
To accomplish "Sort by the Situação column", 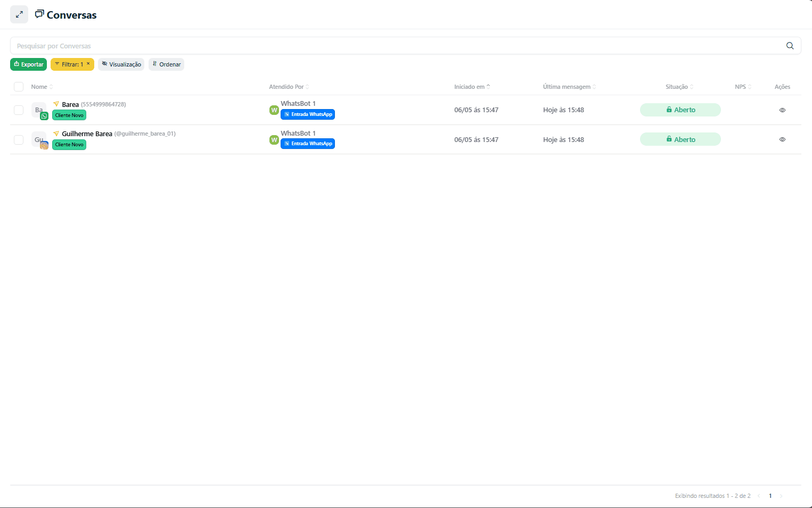I will tap(679, 87).
